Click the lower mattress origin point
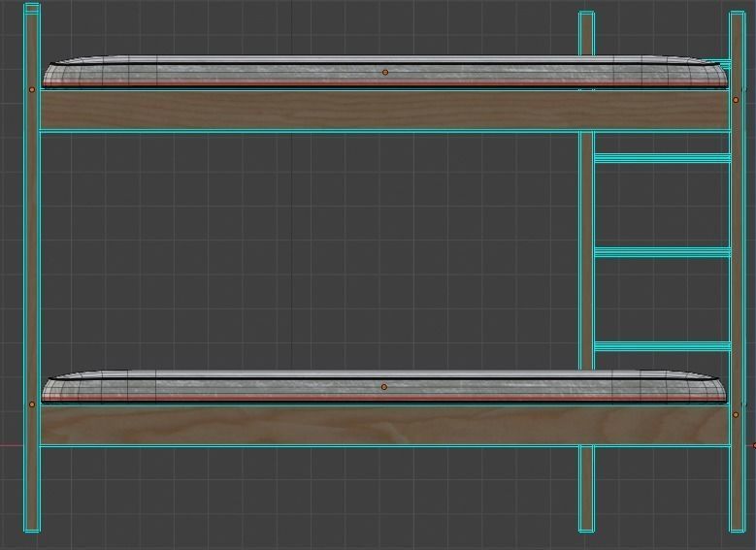Image resolution: width=756 pixels, height=550 pixels. click(x=384, y=387)
